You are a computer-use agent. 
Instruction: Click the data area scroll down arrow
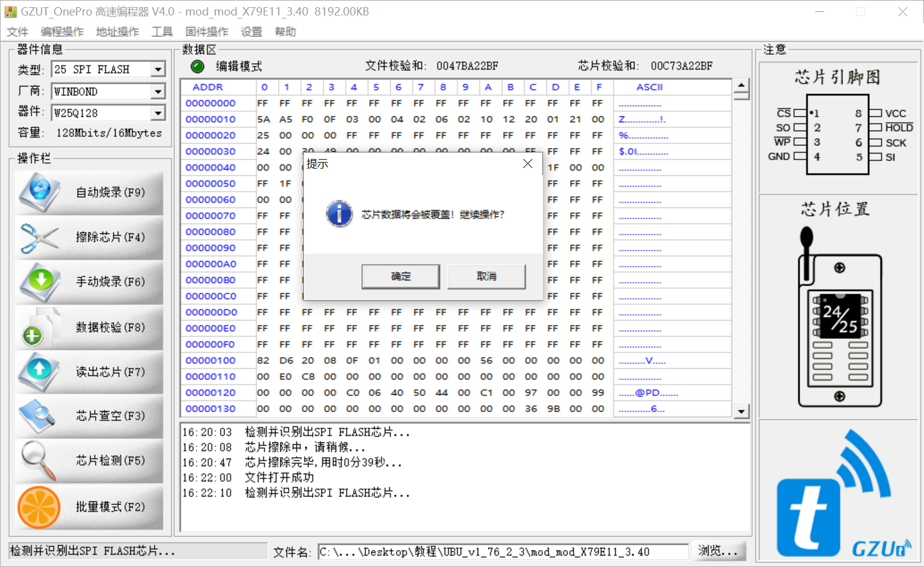coord(741,411)
